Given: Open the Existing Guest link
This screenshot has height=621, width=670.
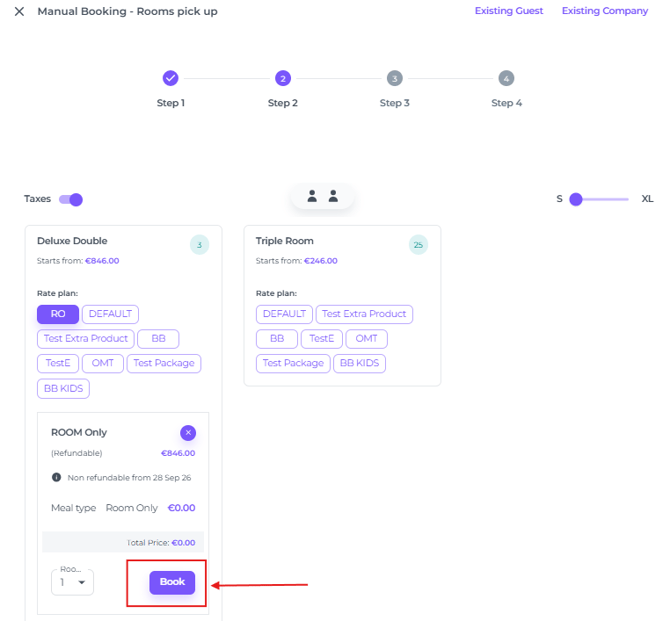Looking at the screenshot, I should click(509, 11).
